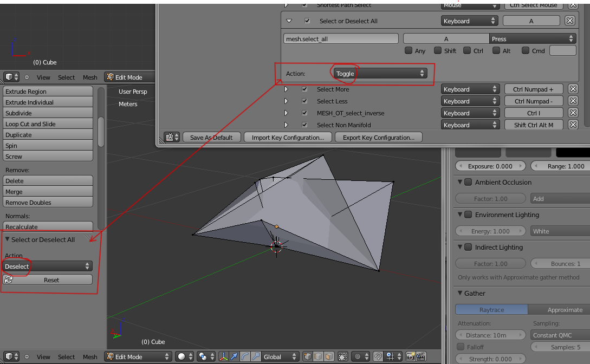Remove Select Non Manifold keymap item X

pos(573,125)
